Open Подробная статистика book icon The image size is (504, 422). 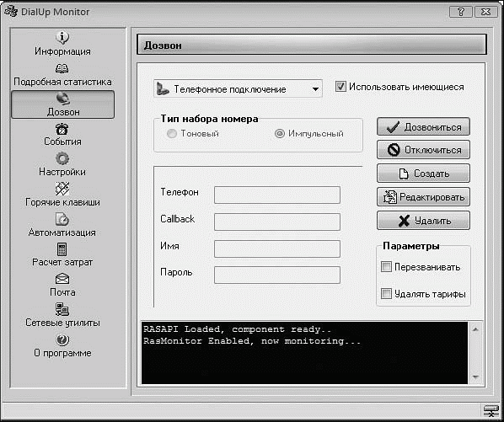(x=62, y=68)
